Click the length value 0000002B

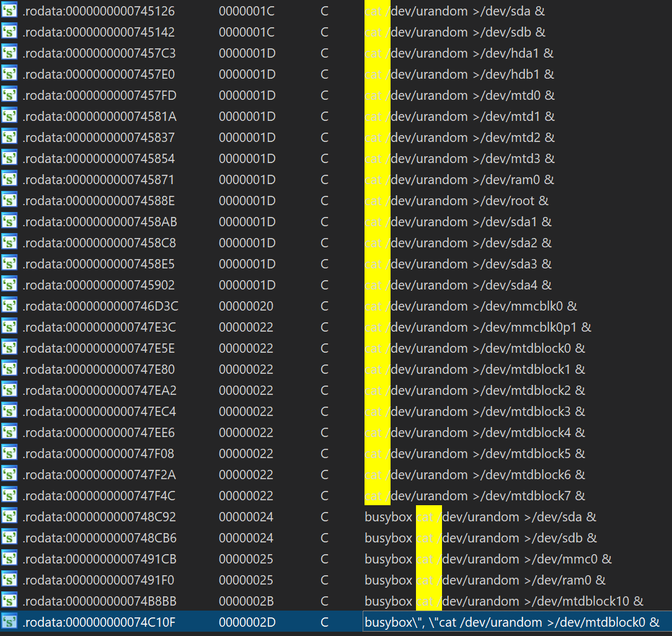tap(247, 601)
